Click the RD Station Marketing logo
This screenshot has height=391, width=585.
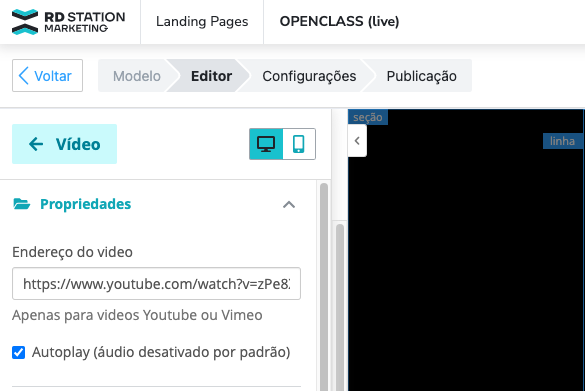click(68, 22)
